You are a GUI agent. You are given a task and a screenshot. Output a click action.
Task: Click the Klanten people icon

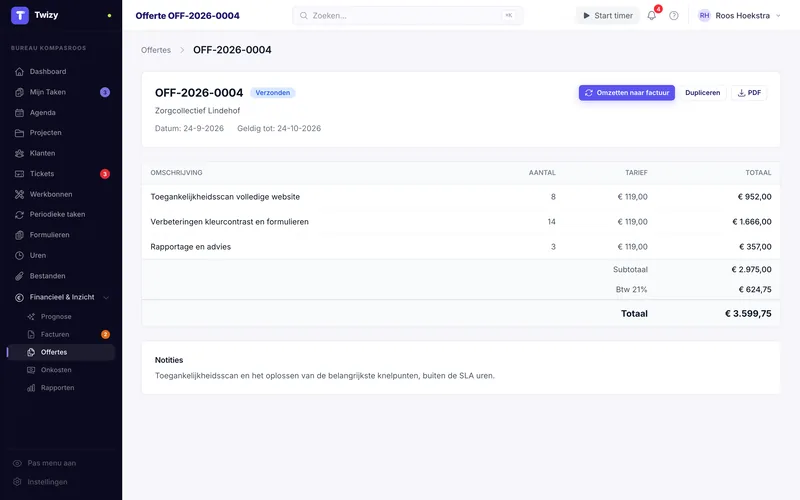19,153
